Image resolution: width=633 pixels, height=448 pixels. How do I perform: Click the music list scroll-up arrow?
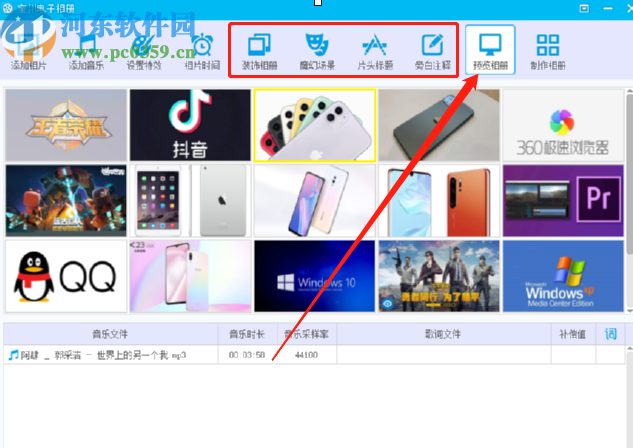tap(629, 348)
